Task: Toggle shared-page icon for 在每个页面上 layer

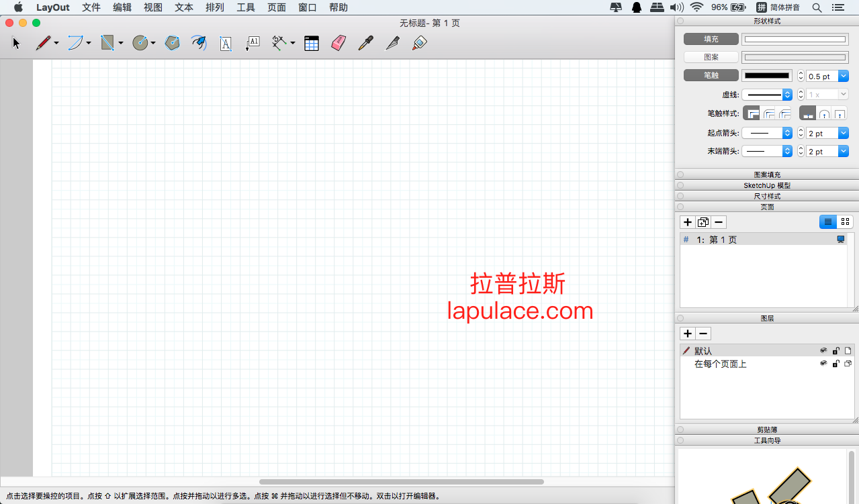Action: tap(848, 364)
